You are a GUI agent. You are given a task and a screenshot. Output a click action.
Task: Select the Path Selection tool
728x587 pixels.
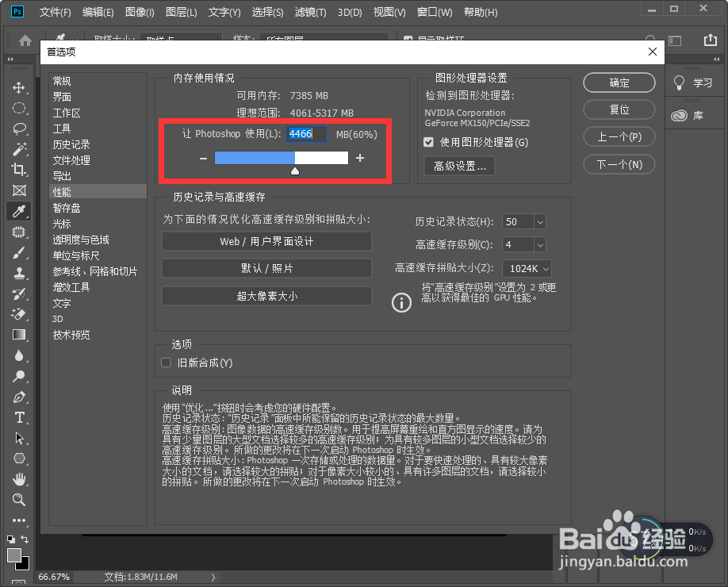click(x=18, y=438)
